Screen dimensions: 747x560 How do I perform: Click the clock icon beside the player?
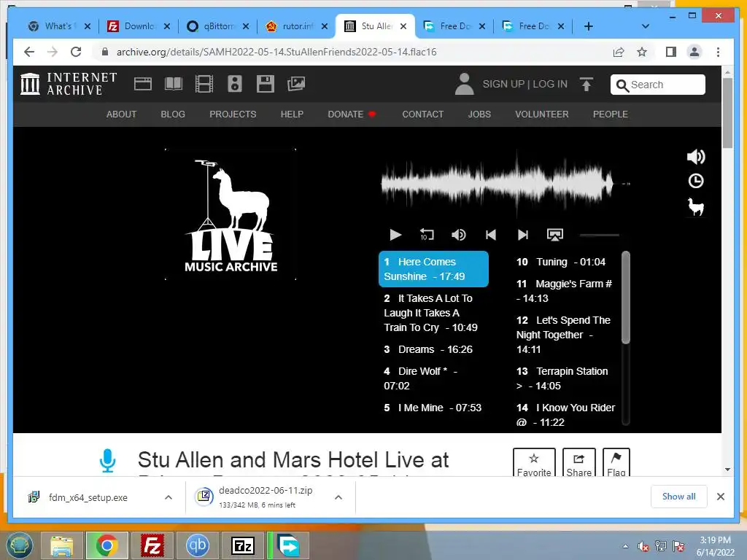[696, 181]
